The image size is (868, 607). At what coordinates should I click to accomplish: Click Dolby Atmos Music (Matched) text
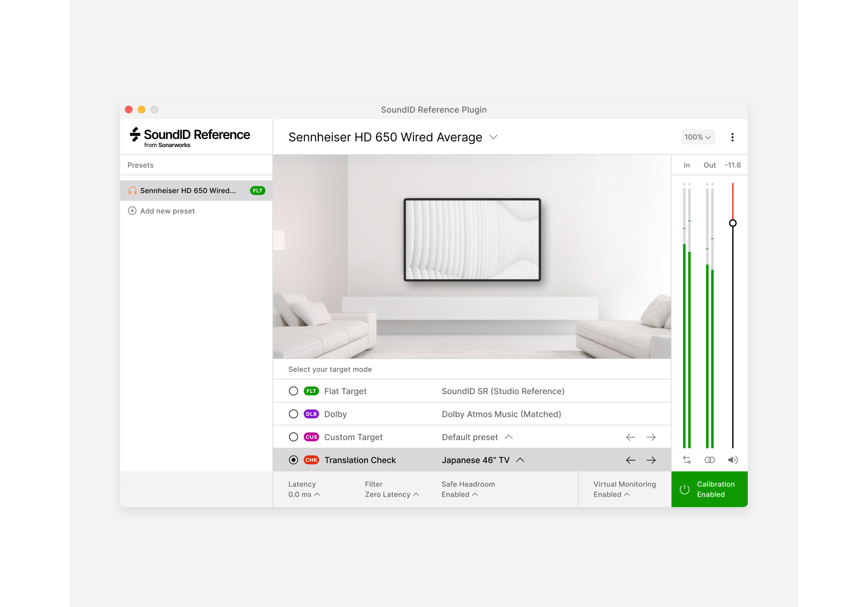click(x=501, y=414)
